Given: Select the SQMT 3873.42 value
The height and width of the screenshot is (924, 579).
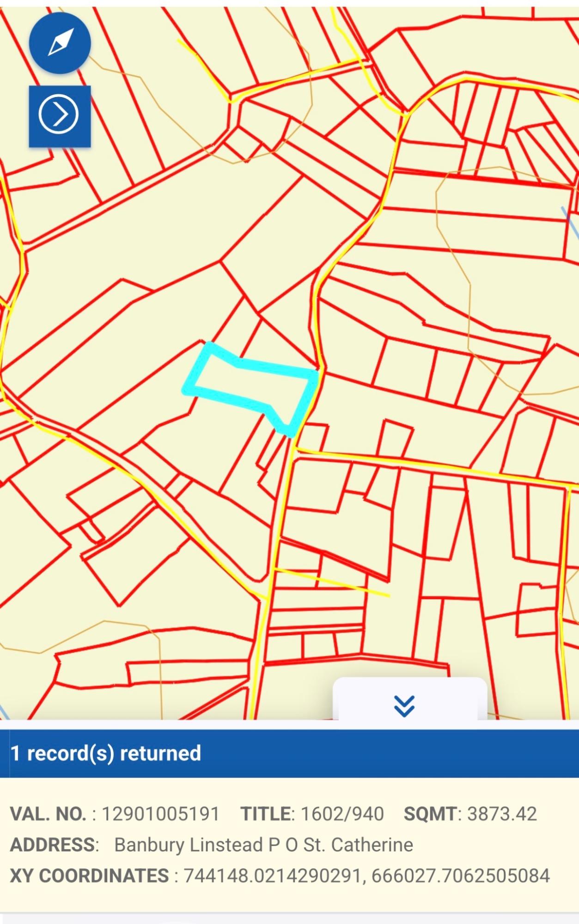Looking at the screenshot, I should click(x=502, y=814).
